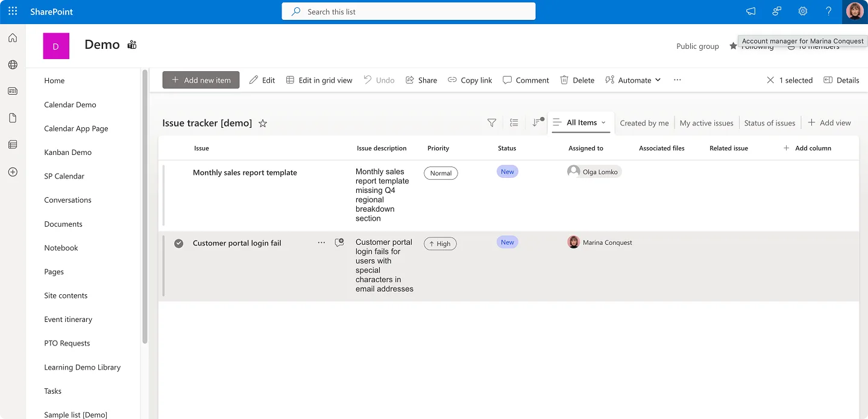
Task: Open the Feedback icon in the top bar
Action: click(776, 11)
